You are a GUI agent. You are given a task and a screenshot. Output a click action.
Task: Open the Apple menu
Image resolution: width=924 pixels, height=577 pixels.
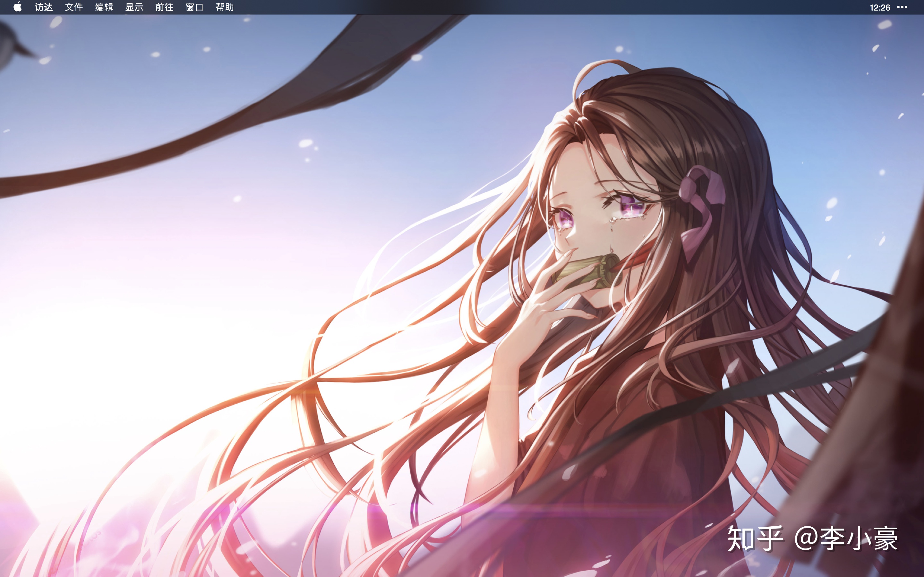18,7
